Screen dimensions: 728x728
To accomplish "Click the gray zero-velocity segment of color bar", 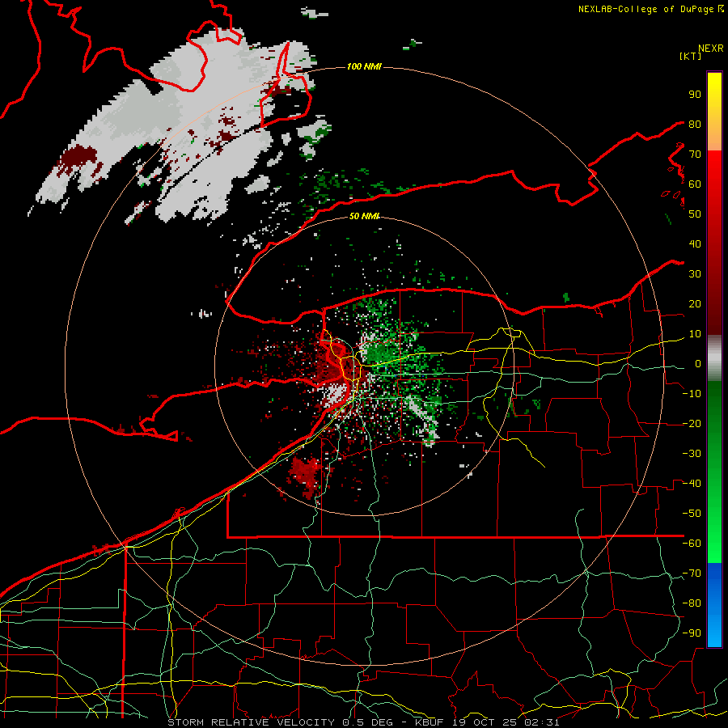I will coord(714,358).
